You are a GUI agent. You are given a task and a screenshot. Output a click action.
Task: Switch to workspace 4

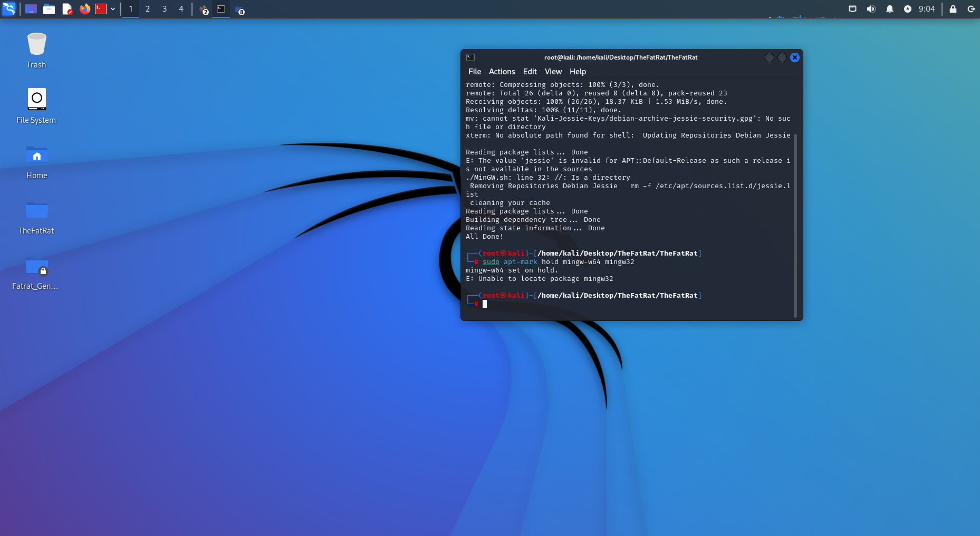(181, 9)
